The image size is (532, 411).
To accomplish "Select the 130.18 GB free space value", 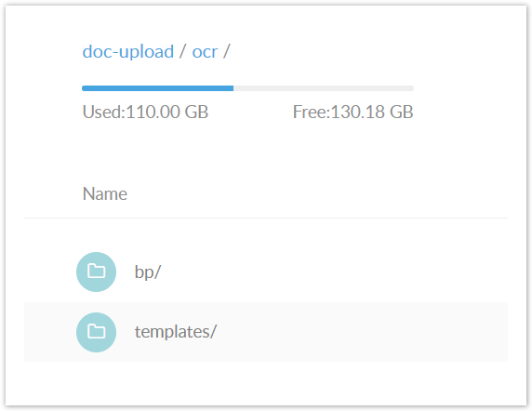I will coord(372,112).
